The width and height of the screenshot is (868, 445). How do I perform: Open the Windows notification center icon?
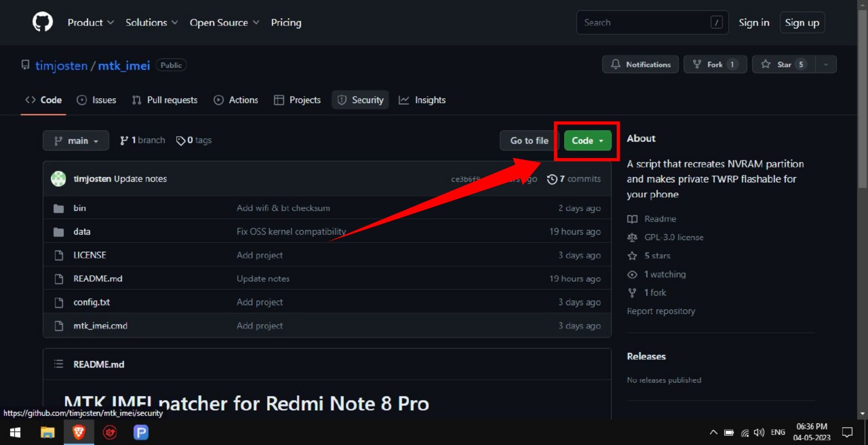tap(847, 432)
